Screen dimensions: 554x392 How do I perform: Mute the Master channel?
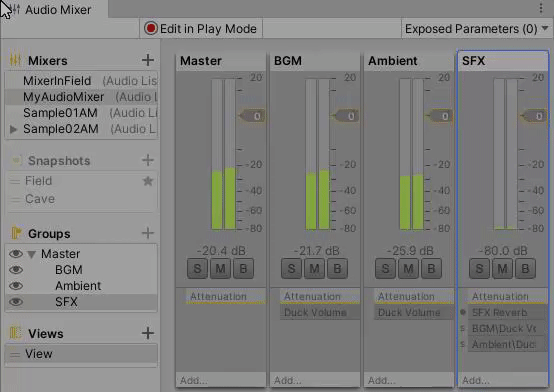point(220,269)
